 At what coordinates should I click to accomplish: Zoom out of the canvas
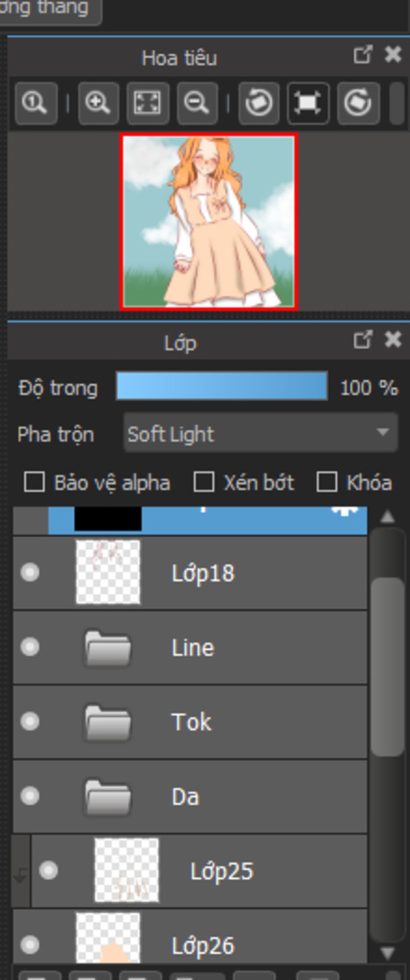click(x=197, y=103)
